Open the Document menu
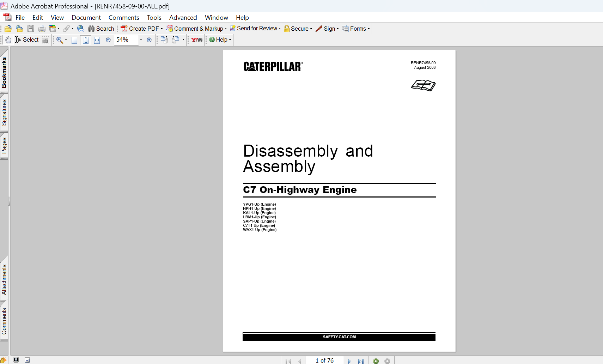Image resolution: width=603 pixels, height=364 pixels. 86,18
